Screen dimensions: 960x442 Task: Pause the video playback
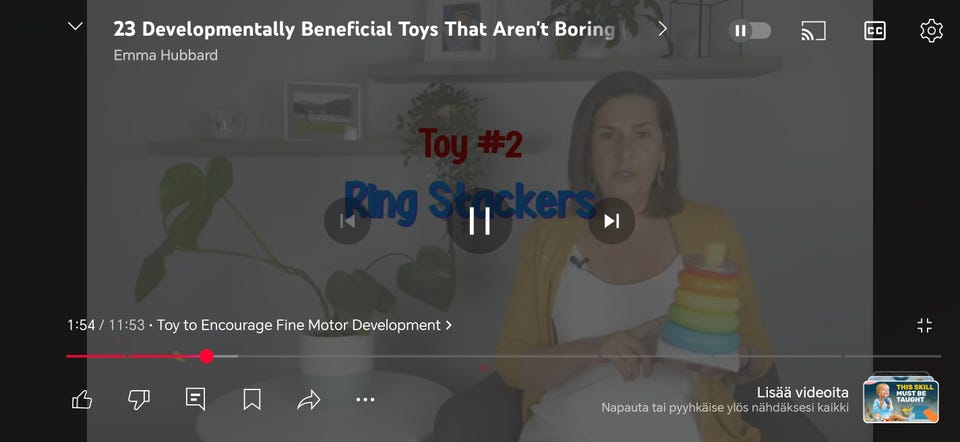pyautogui.click(x=479, y=221)
